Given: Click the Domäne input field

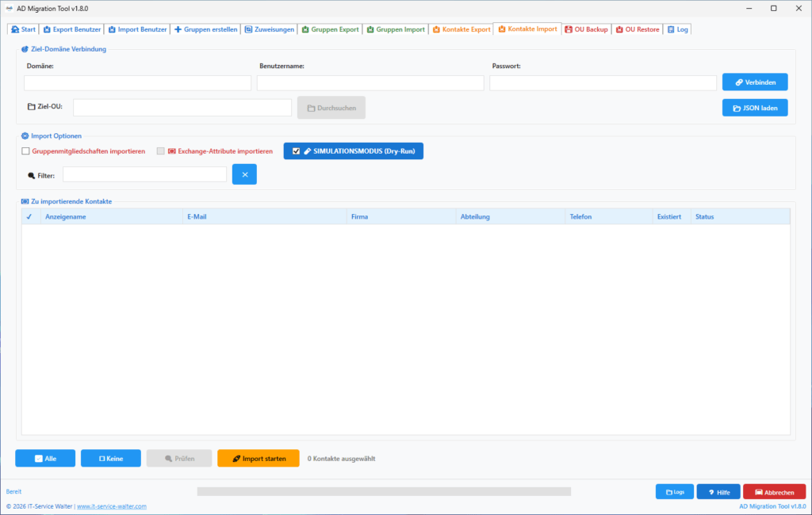Looking at the screenshot, I should tap(138, 83).
